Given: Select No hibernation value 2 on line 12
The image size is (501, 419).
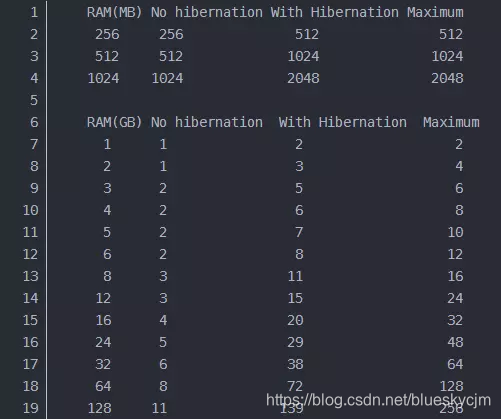Looking at the screenshot, I should coord(163,254).
